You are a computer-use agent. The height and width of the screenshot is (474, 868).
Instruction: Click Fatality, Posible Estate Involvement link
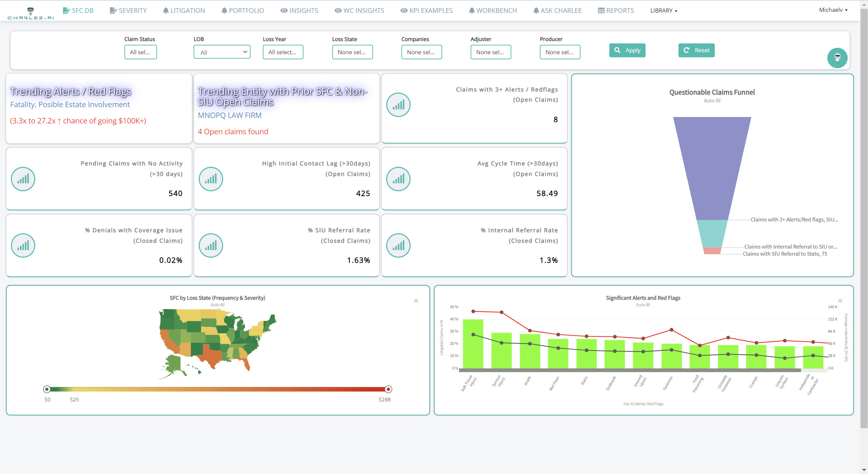click(70, 104)
